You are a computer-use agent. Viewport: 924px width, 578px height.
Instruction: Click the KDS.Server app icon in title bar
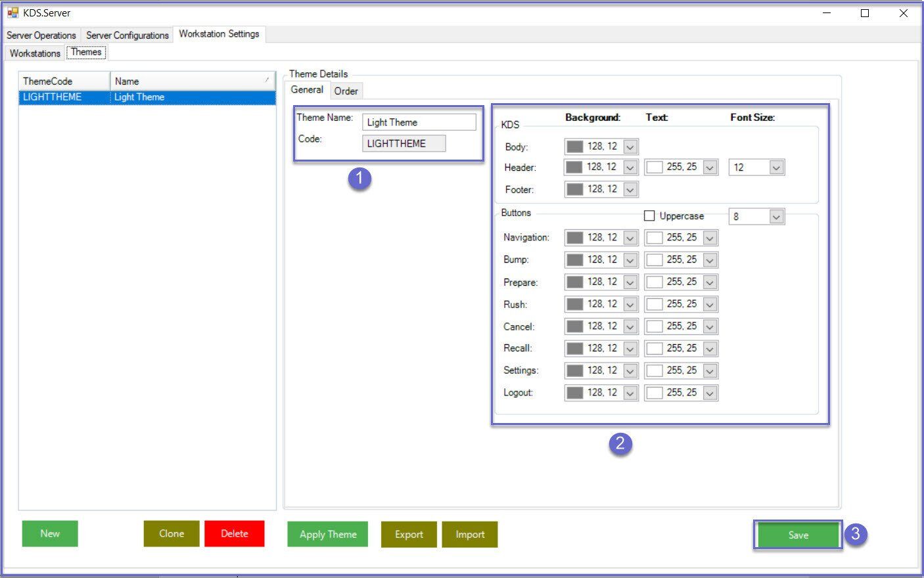pos(12,12)
